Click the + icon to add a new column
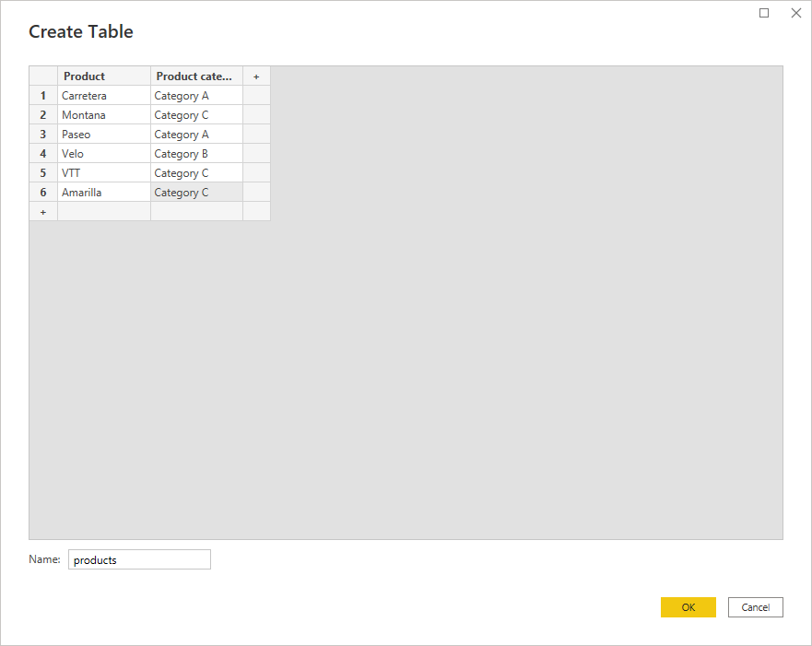Image resolution: width=812 pixels, height=646 pixels. (x=255, y=76)
